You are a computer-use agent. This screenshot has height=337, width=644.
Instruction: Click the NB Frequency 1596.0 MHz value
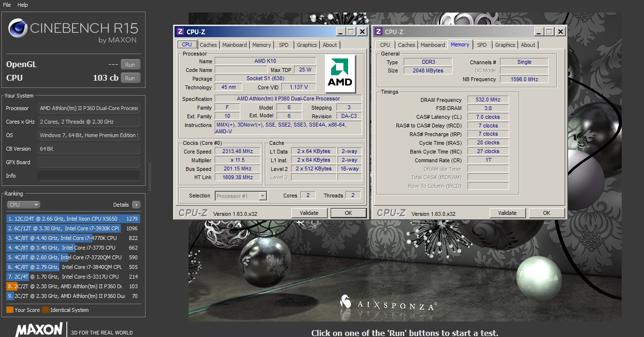524,79
